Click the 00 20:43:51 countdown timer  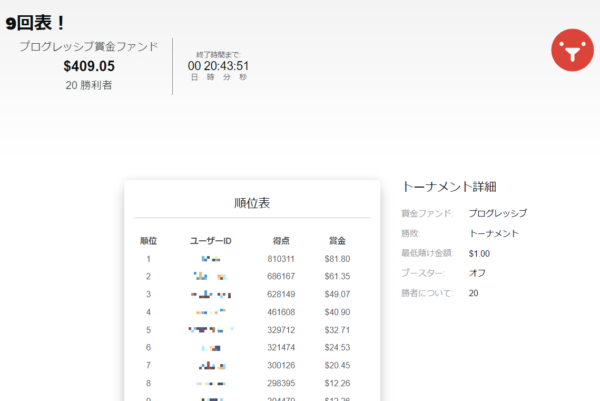click(218, 66)
